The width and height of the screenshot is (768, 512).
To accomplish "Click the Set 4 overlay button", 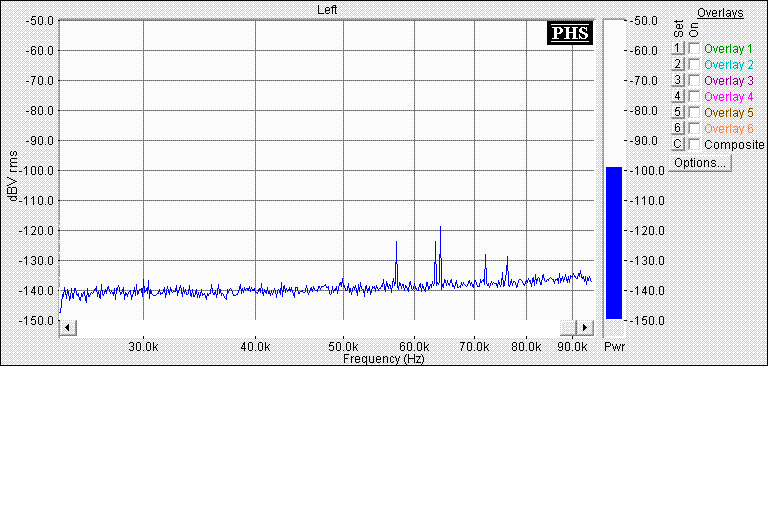I will pyautogui.click(x=677, y=96).
